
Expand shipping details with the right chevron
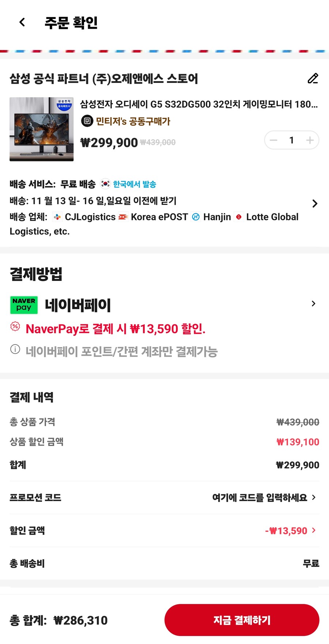[315, 203]
